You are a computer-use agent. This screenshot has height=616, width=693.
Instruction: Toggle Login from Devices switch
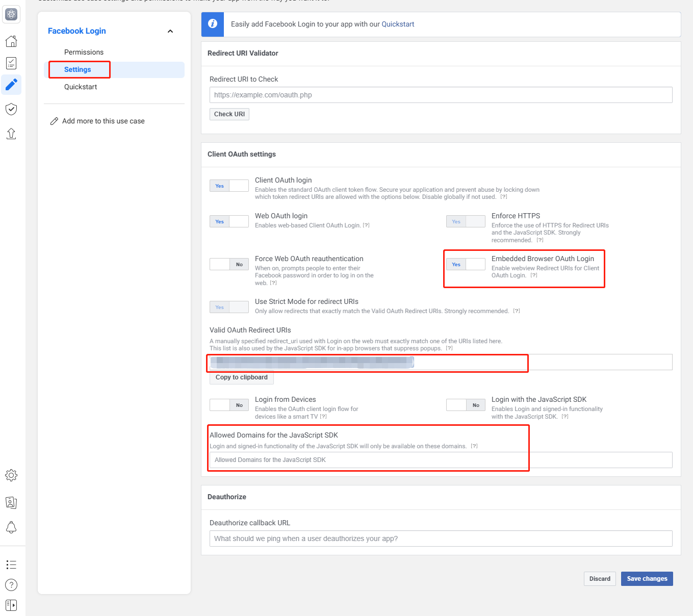229,405
